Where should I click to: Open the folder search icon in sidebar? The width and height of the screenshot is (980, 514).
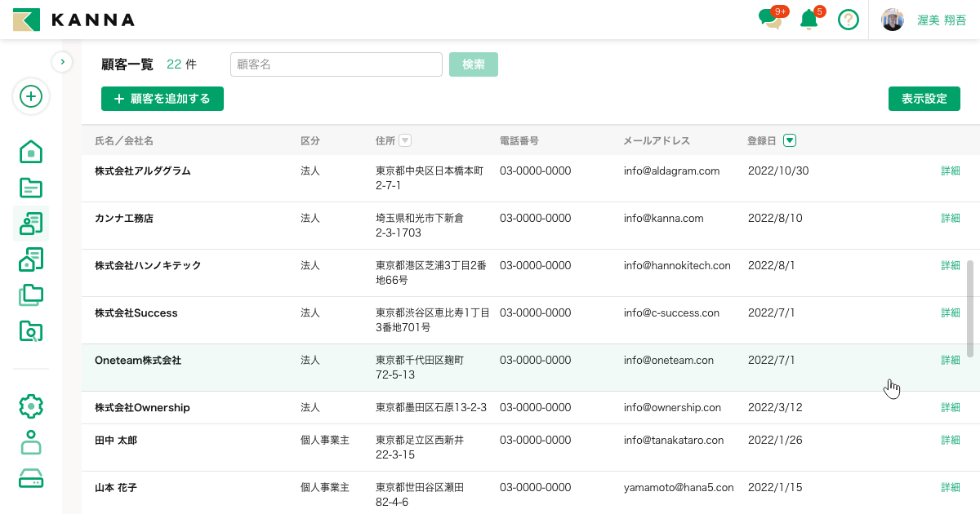click(31, 331)
